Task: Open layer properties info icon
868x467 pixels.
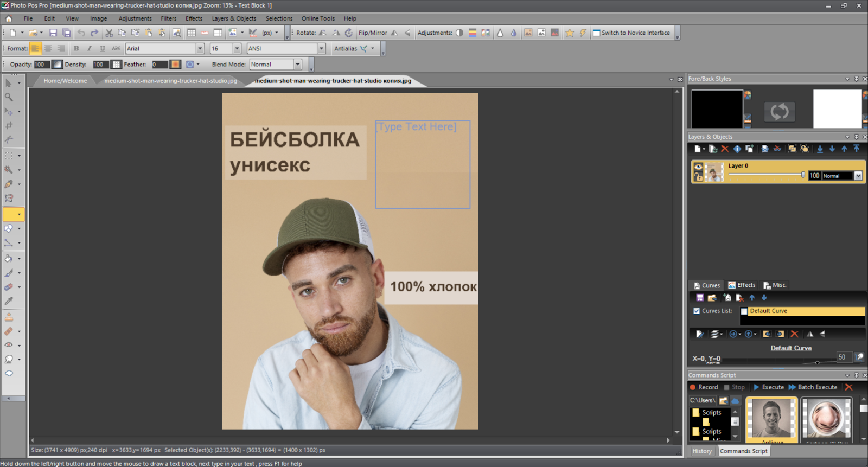Action: pyautogui.click(x=737, y=149)
